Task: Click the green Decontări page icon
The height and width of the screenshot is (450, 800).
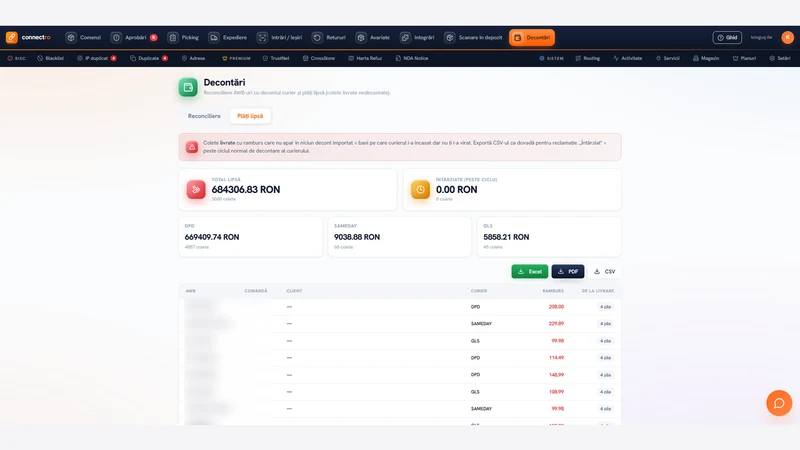Action: click(x=188, y=87)
